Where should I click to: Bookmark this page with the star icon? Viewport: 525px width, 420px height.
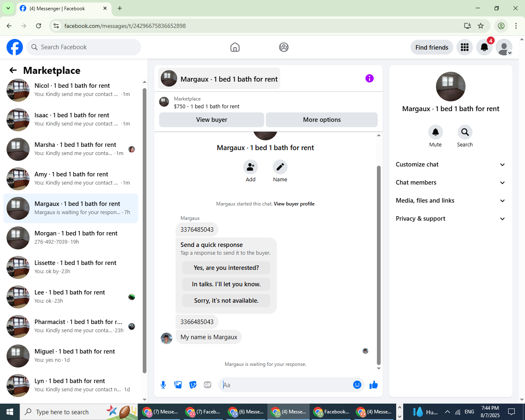click(481, 26)
